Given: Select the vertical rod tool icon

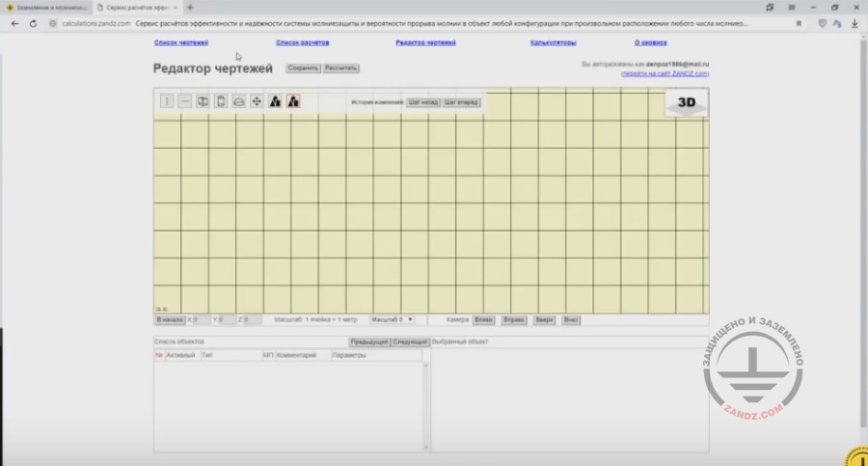Looking at the screenshot, I should pos(167,101).
